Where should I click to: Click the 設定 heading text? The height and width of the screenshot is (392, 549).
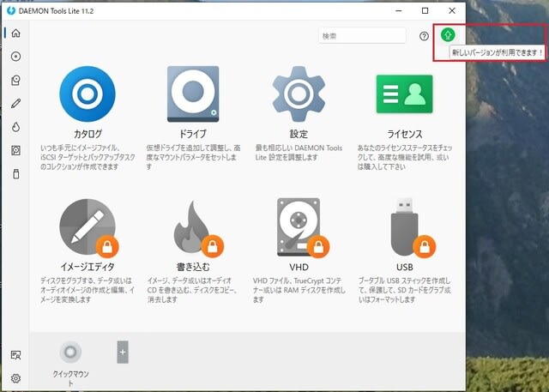pos(299,134)
